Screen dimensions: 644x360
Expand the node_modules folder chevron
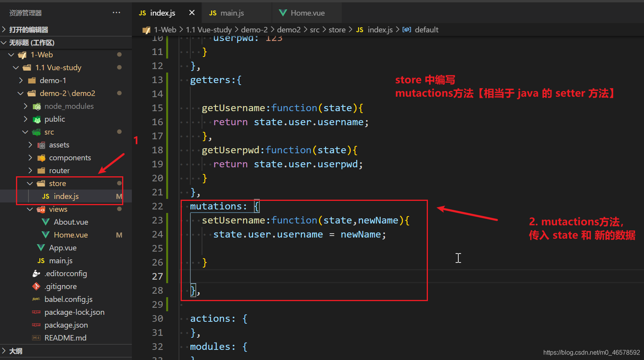click(25, 106)
